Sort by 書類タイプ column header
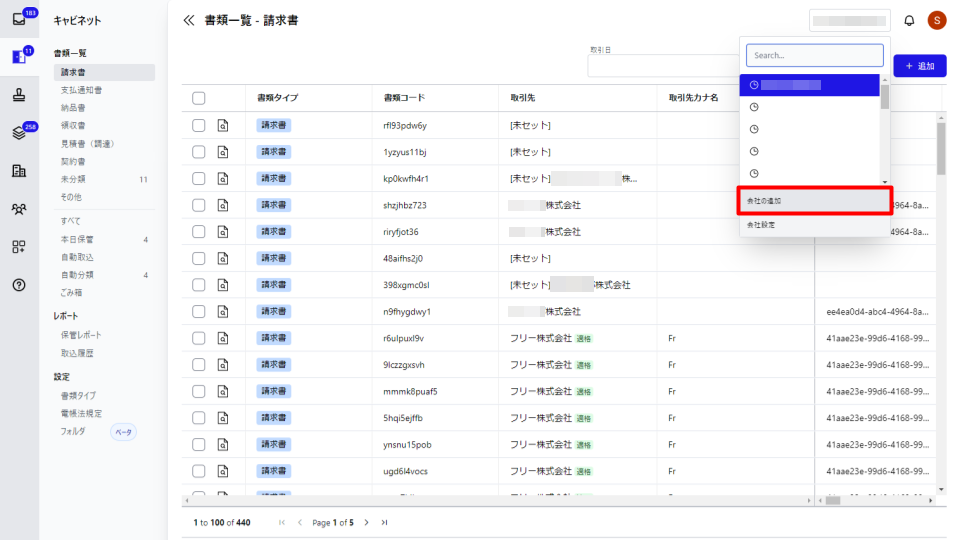Image resolution: width=960 pixels, height=540 pixels. point(277,97)
